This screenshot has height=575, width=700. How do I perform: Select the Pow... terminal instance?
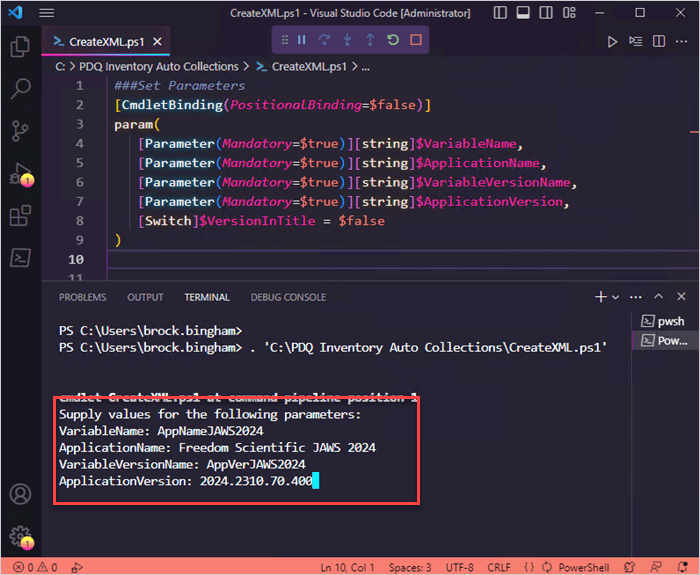point(664,341)
